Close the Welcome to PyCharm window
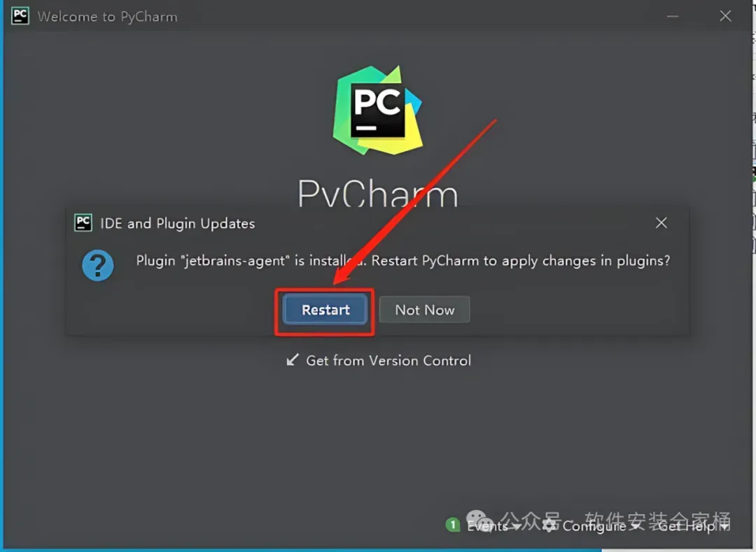756x552 pixels. (x=725, y=16)
